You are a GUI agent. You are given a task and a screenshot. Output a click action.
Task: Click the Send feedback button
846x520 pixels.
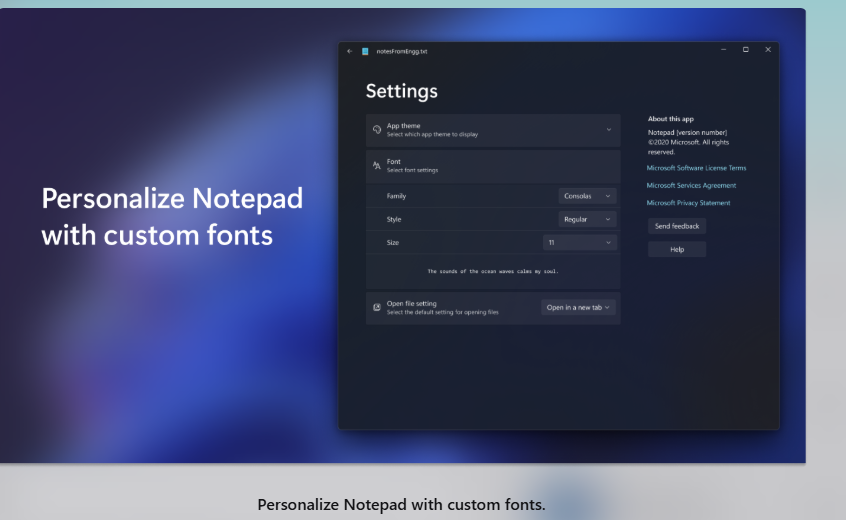[677, 226]
